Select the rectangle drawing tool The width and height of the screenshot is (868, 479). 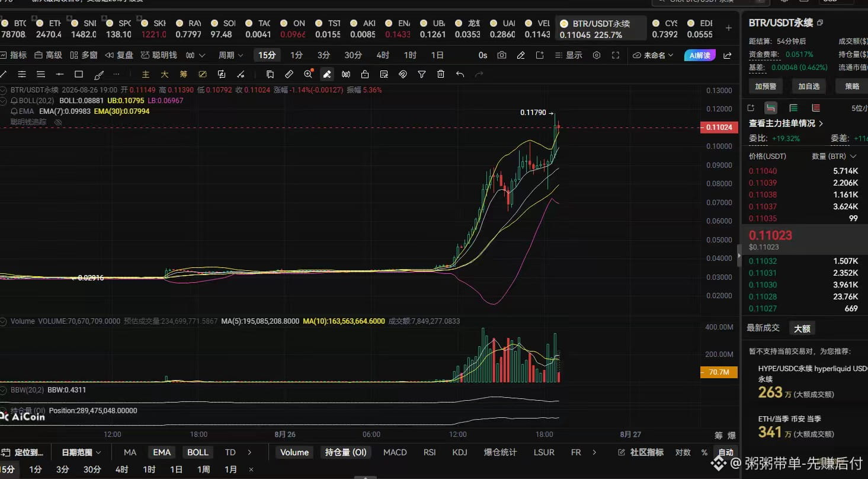(x=79, y=74)
